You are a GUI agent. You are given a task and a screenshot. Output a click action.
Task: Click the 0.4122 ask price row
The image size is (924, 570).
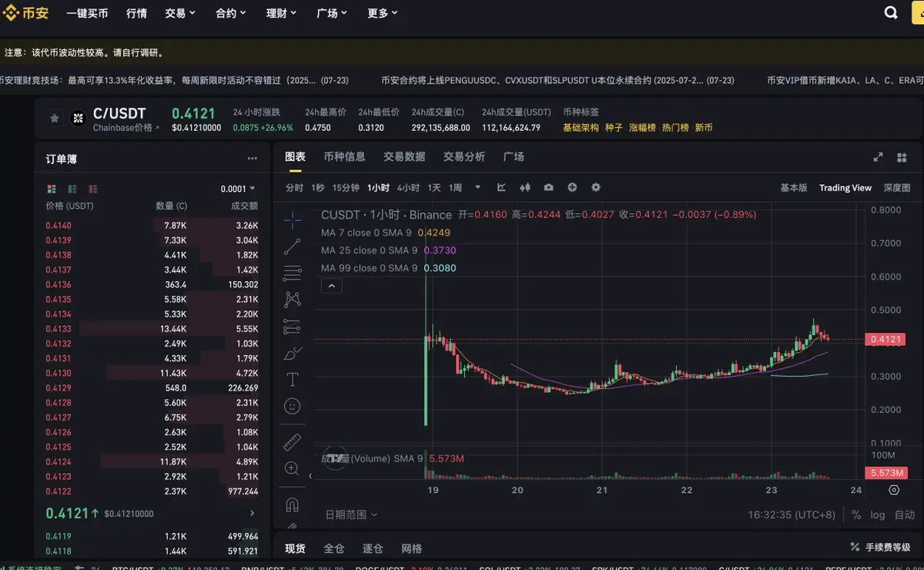click(152, 491)
